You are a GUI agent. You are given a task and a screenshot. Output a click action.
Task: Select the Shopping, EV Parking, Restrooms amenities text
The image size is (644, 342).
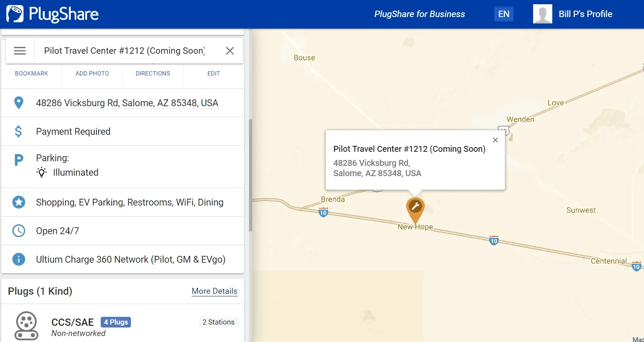point(130,202)
